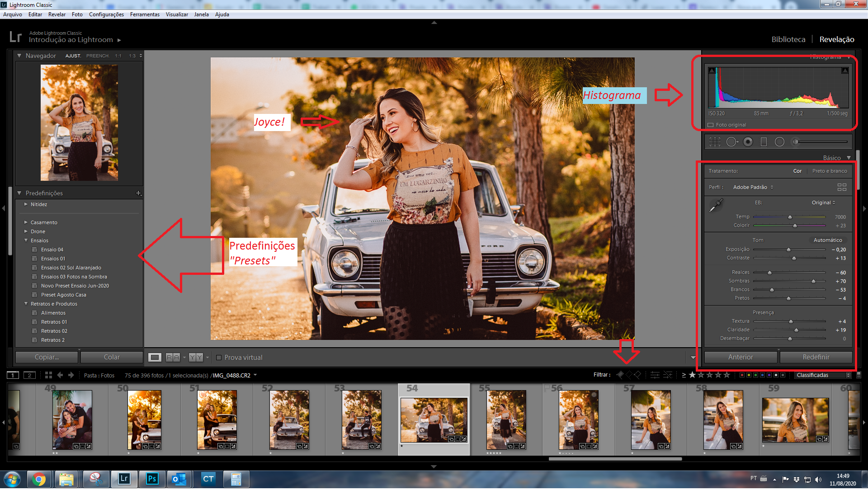Click the Copiar... button
The width and height of the screenshot is (868, 495).
click(47, 357)
